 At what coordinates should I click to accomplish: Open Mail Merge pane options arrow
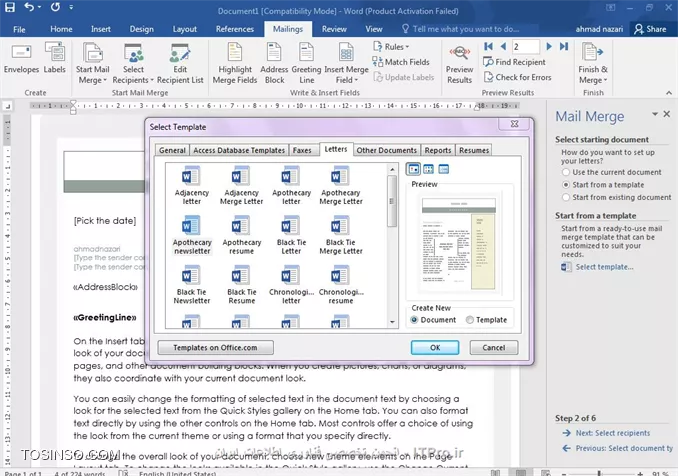(655, 114)
